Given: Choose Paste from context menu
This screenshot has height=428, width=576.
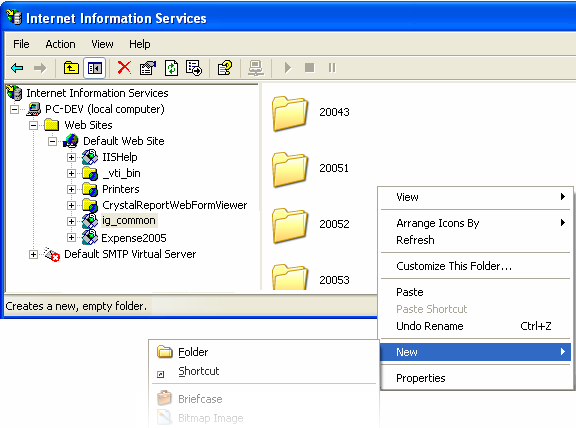Looking at the screenshot, I should click(475, 292).
